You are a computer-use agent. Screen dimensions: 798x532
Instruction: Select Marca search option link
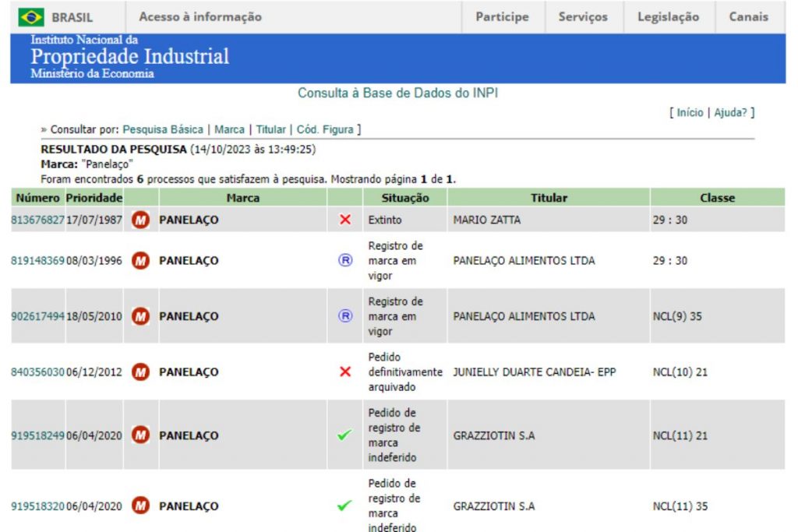[230, 130]
